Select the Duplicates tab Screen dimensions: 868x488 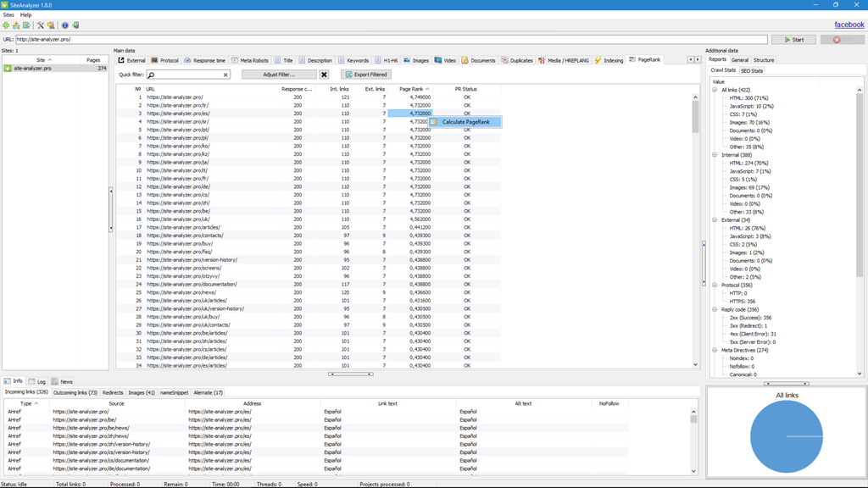tap(517, 60)
